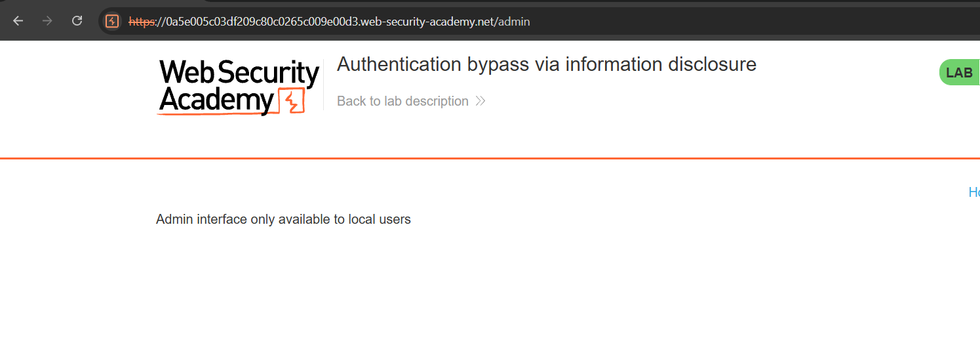This screenshot has width=980, height=355.
Task: Go to the partially visible Home link
Action: (x=974, y=192)
